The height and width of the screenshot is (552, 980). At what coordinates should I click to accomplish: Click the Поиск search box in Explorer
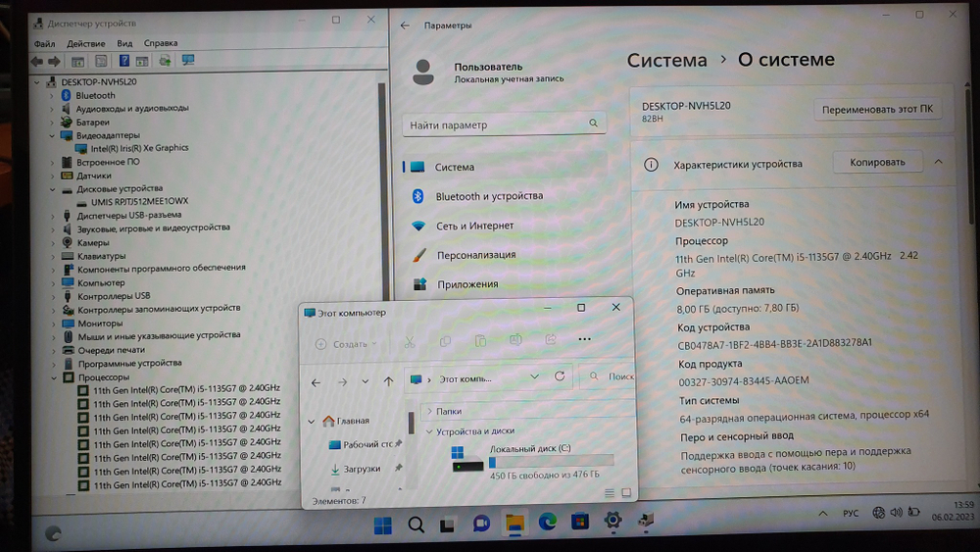[609, 376]
